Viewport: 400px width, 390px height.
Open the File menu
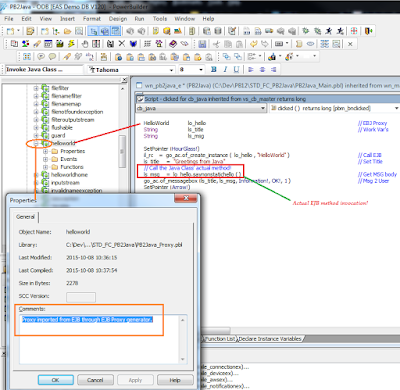coord(9,19)
